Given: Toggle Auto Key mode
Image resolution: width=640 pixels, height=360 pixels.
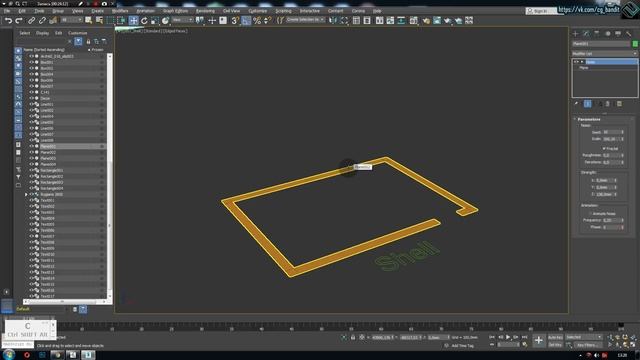Looking at the screenshot, I should [x=555, y=338].
